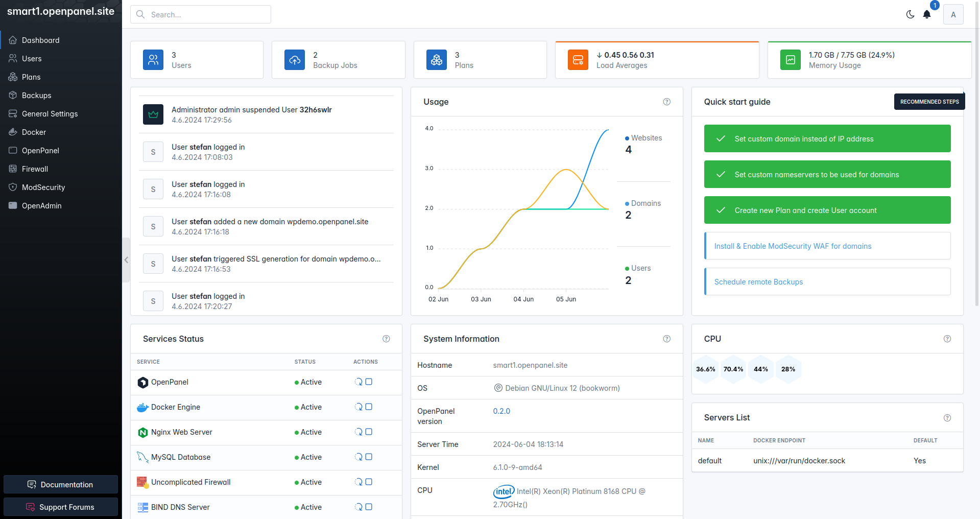The height and width of the screenshot is (519, 980).
Task: Toggle dark mode with the moon icon
Action: (910, 14)
